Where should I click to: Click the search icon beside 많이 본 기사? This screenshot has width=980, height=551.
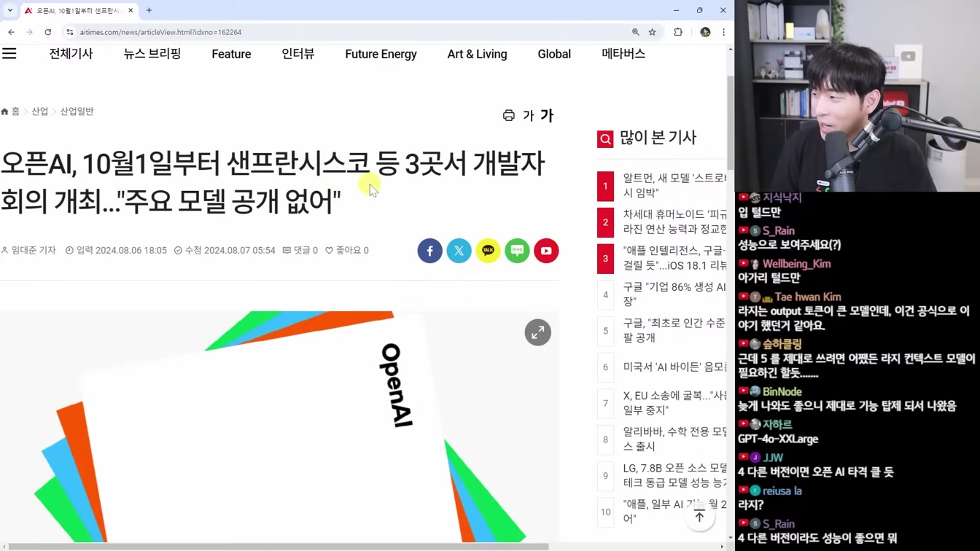605,138
